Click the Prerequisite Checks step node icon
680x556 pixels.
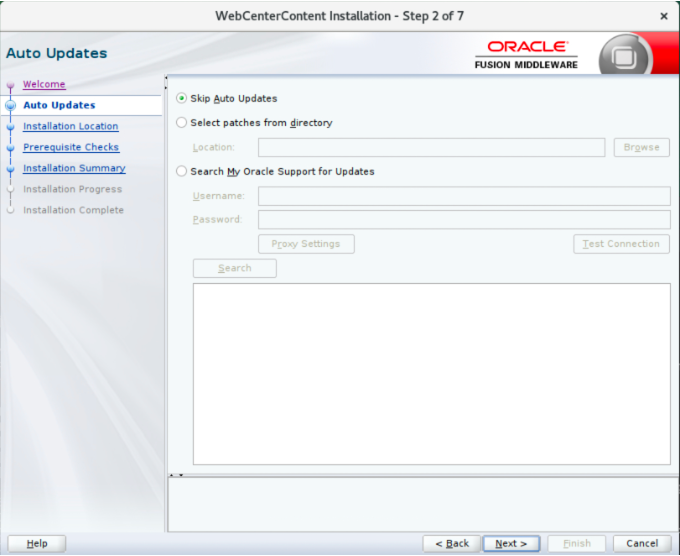(11, 148)
